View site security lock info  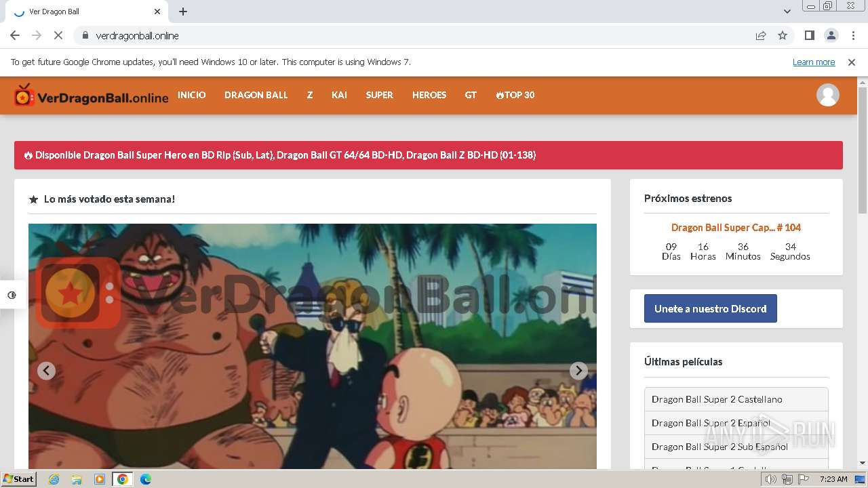(x=85, y=35)
